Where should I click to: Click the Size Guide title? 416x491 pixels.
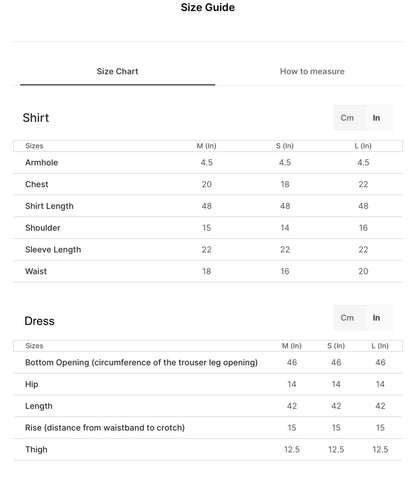[208, 7]
